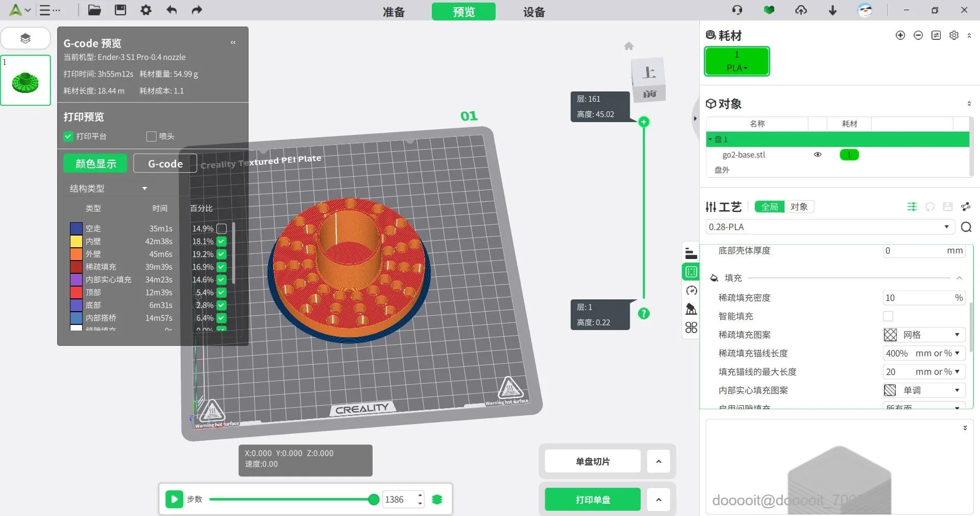The image size is (980, 516).
Task: Switch to the 对象 process scope tab
Action: pos(799,207)
